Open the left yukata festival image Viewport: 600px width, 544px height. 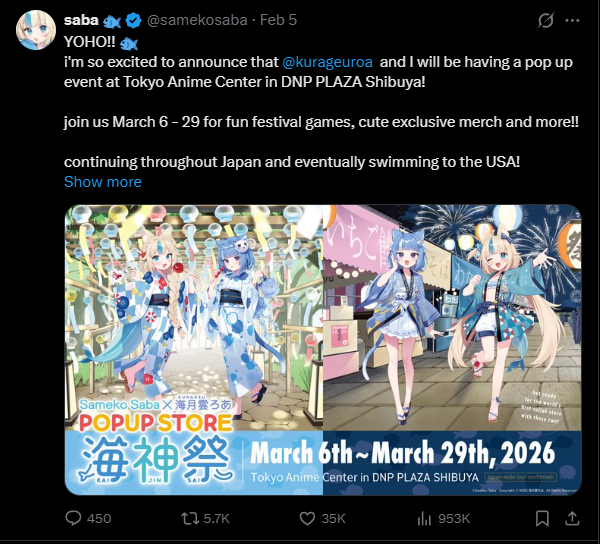pos(194,350)
